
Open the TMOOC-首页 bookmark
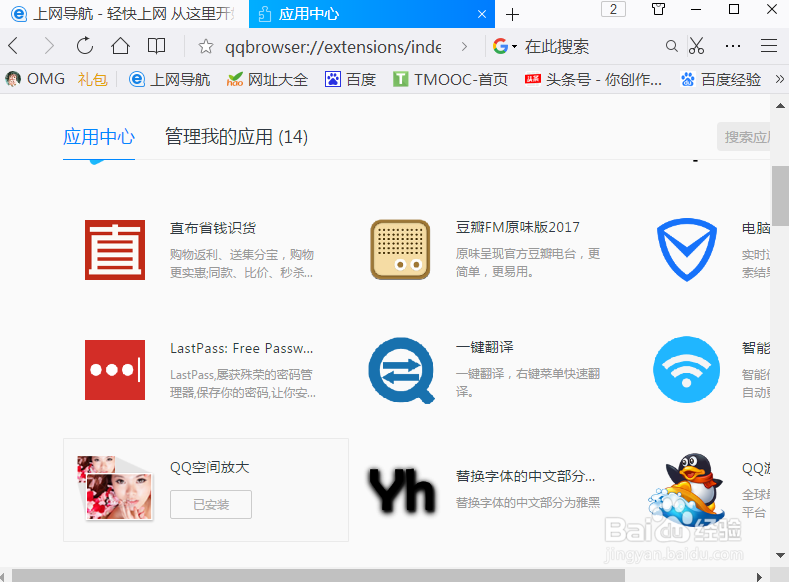[x=450, y=79]
